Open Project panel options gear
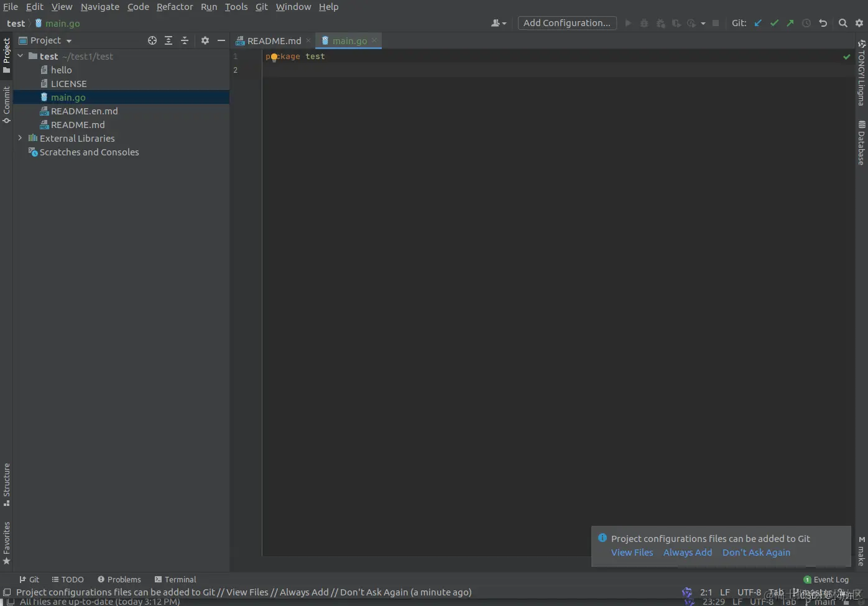Image resolution: width=868 pixels, height=606 pixels. [205, 40]
